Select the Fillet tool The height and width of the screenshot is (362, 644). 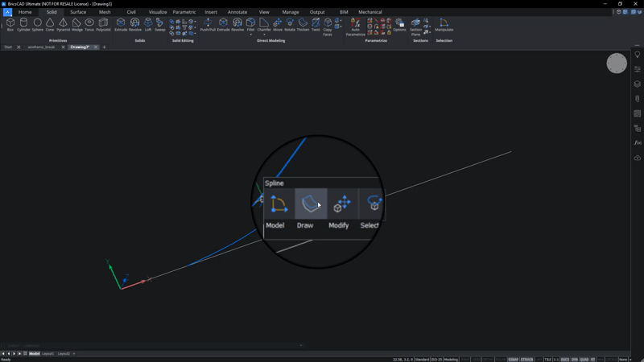250,24
